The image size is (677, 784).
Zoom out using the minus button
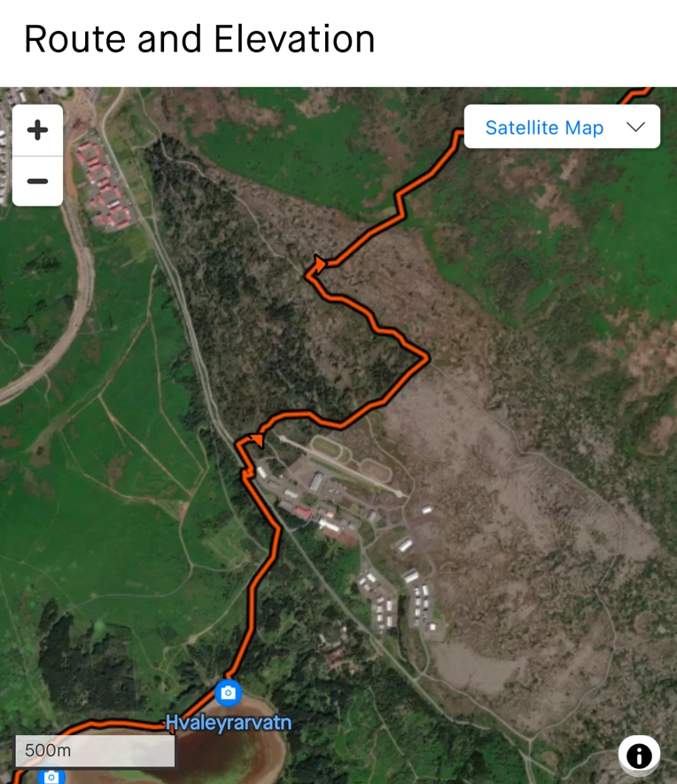37,181
